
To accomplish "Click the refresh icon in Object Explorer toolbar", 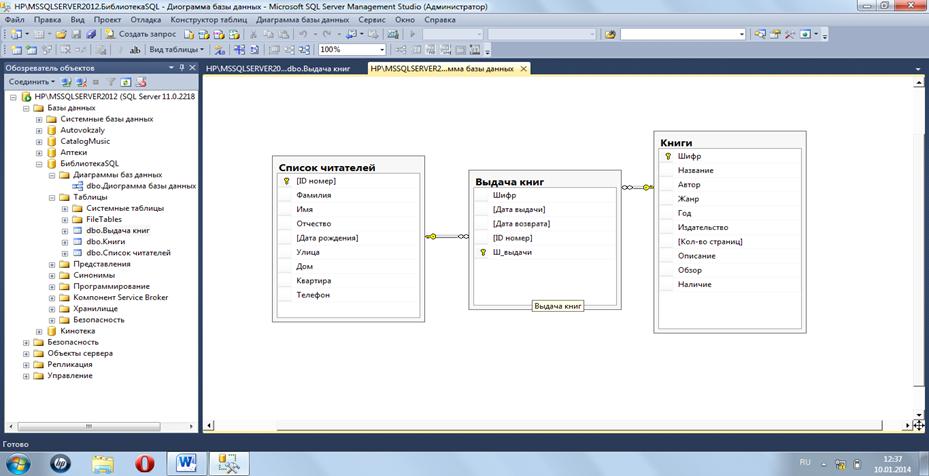I will pyautogui.click(x=126, y=82).
